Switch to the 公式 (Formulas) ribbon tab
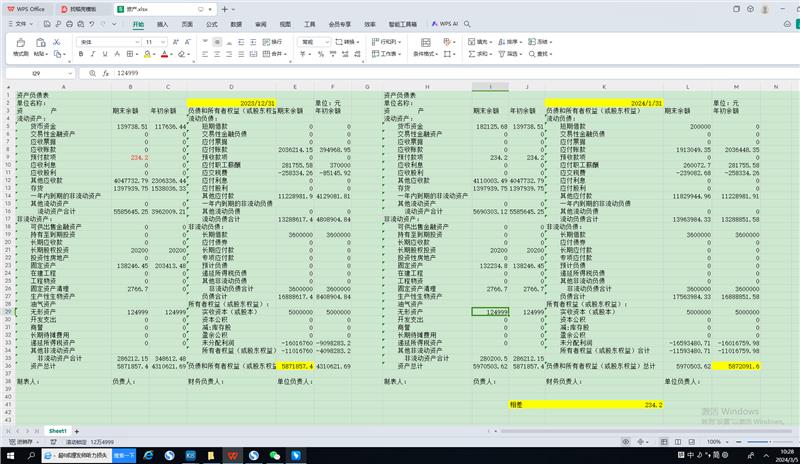 (x=211, y=22)
